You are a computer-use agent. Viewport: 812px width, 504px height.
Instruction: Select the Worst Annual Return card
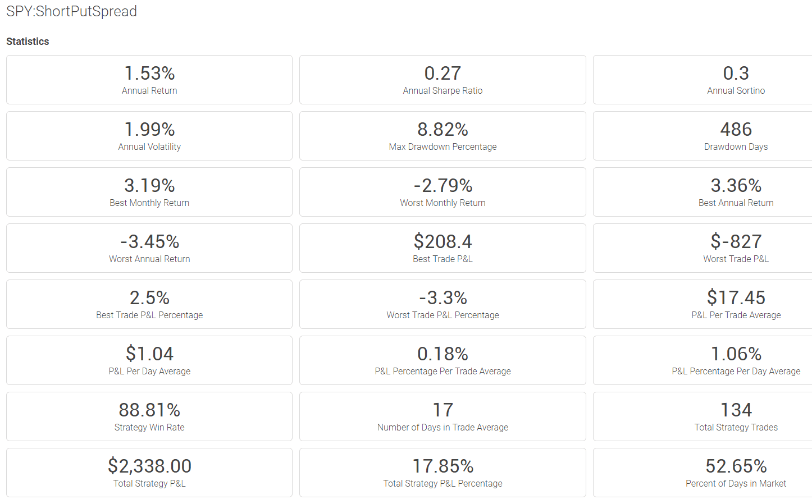(149, 248)
